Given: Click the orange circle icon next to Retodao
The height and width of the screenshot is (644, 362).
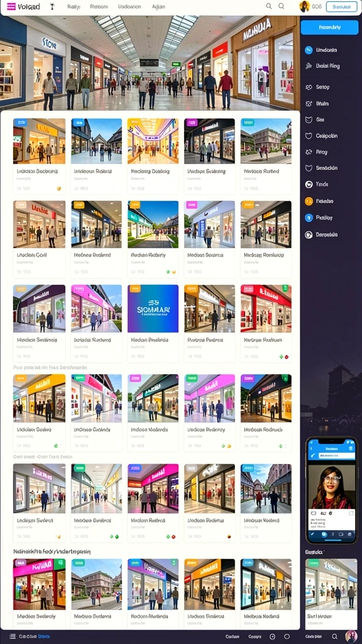Looking at the screenshot, I should pos(309,201).
